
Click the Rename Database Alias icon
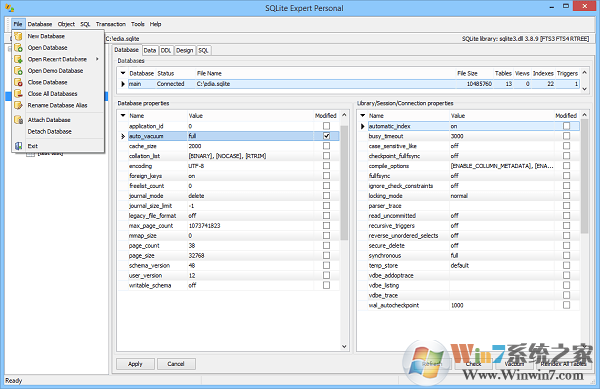(x=18, y=105)
